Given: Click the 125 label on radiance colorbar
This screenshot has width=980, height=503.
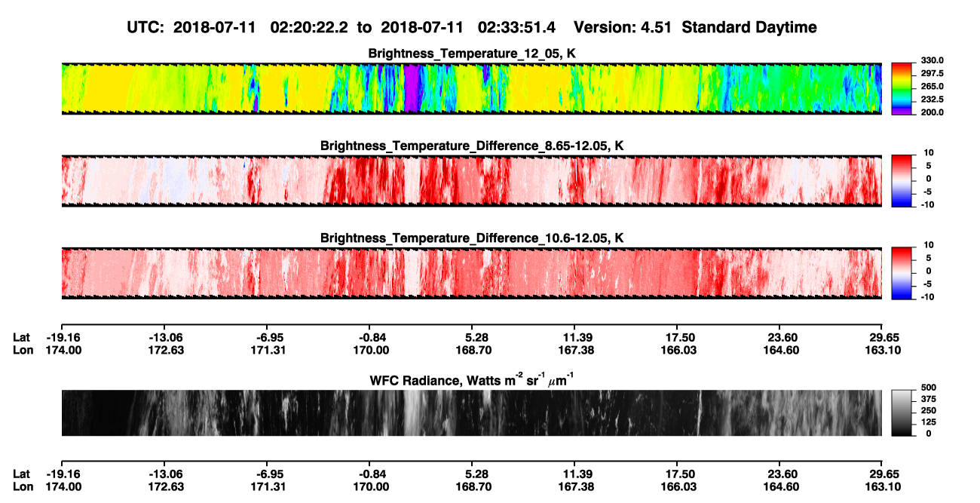Looking at the screenshot, I should pos(929,422).
